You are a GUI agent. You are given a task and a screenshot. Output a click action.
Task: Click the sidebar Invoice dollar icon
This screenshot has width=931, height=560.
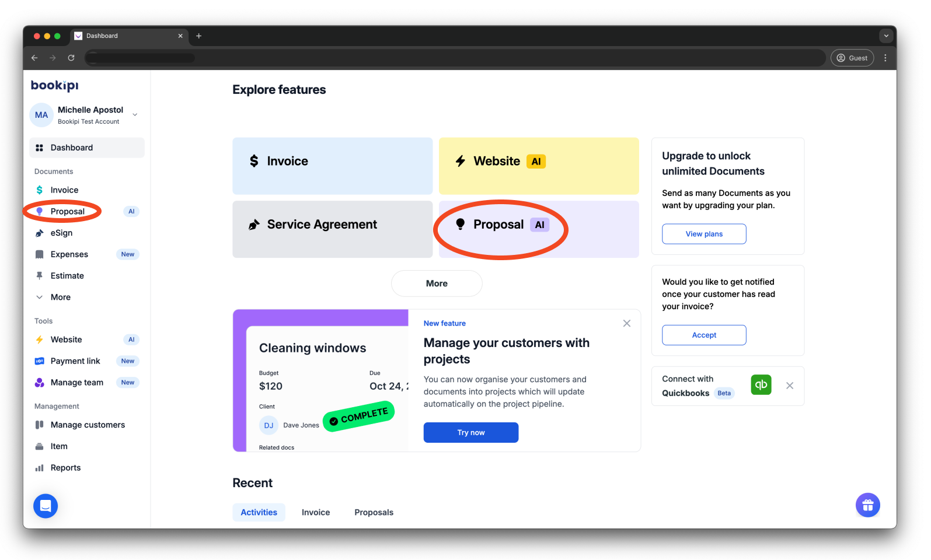click(40, 190)
